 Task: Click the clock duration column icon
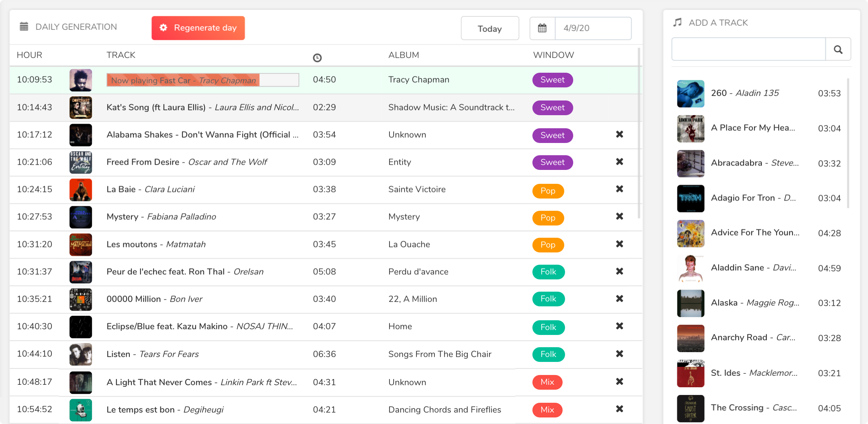tap(317, 58)
